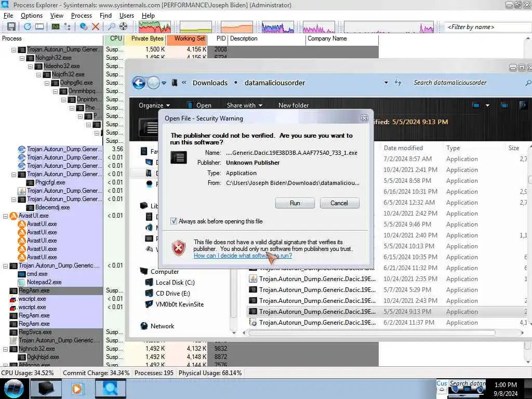Screen dimensions: 532x399
Task: Click the red shield warning icon
Action: (x=179, y=248)
